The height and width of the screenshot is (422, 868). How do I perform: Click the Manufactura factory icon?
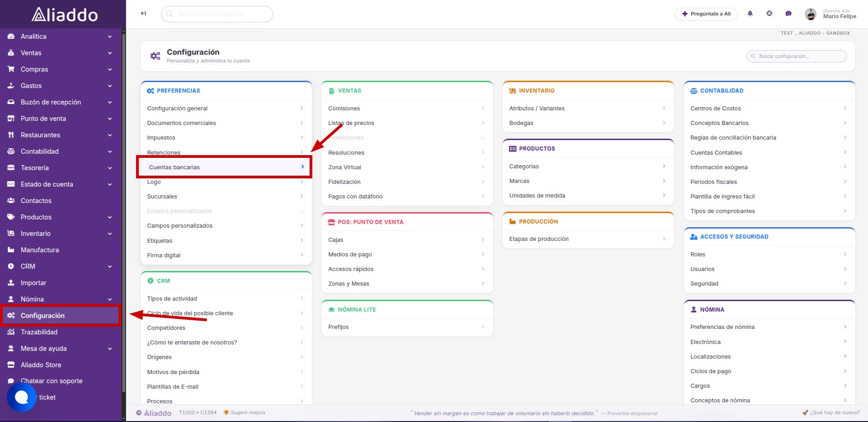click(x=11, y=250)
